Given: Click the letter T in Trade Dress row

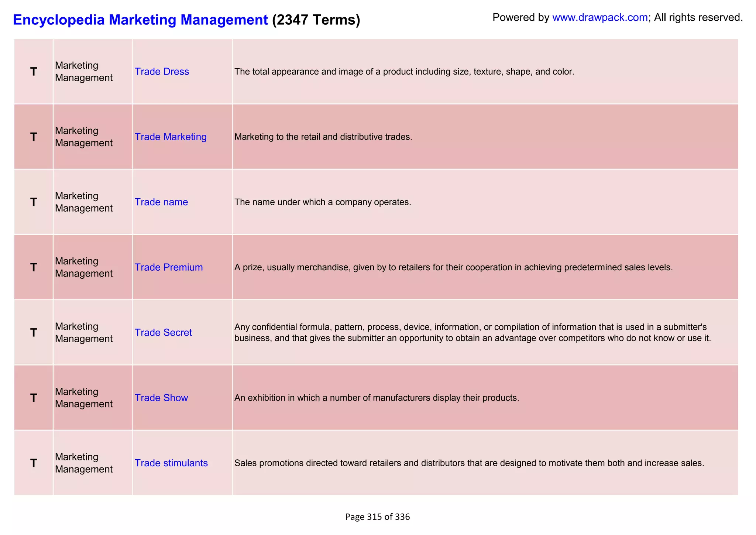Looking at the screenshot, I should (34, 72).
